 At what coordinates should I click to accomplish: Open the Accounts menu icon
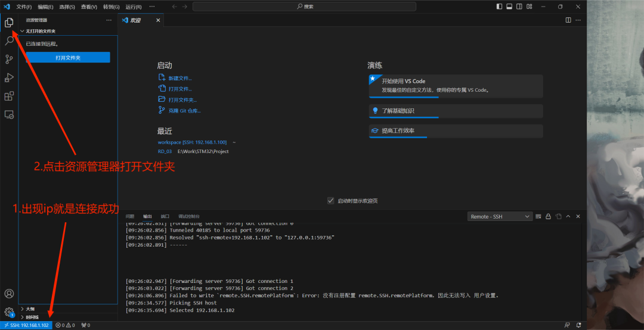point(9,294)
